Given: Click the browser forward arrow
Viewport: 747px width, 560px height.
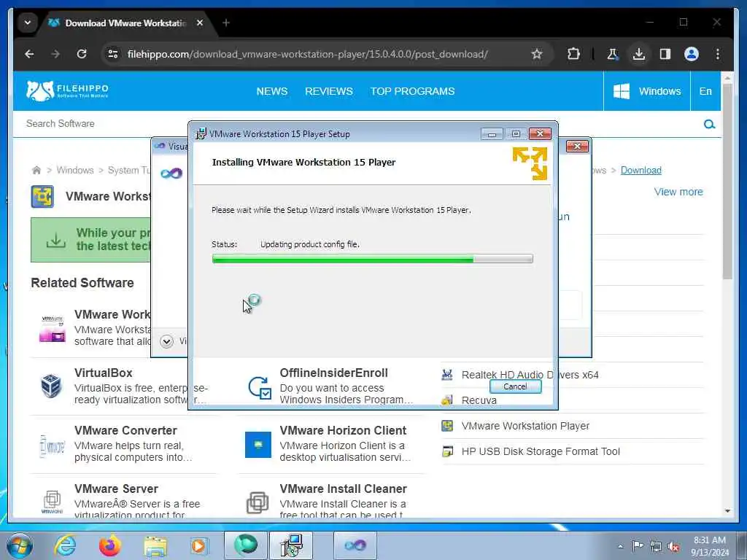Looking at the screenshot, I should click(55, 54).
